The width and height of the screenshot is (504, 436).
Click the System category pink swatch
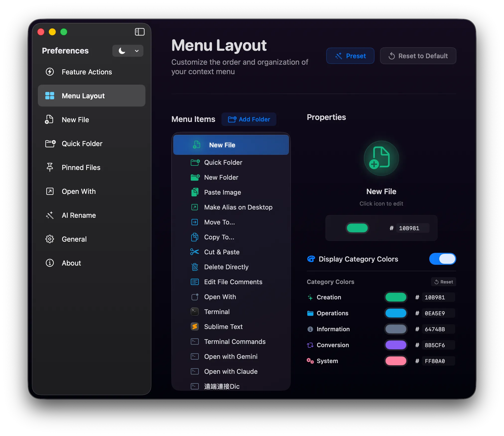396,361
